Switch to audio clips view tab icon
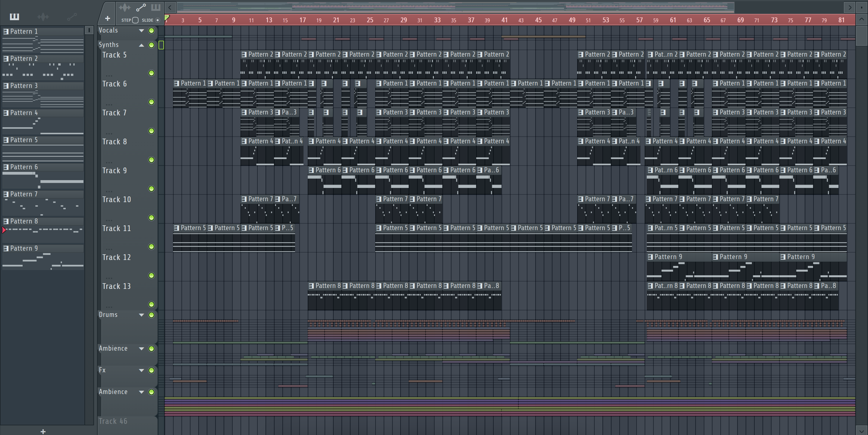The height and width of the screenshot is (435, 868). (x=125, y=8)
